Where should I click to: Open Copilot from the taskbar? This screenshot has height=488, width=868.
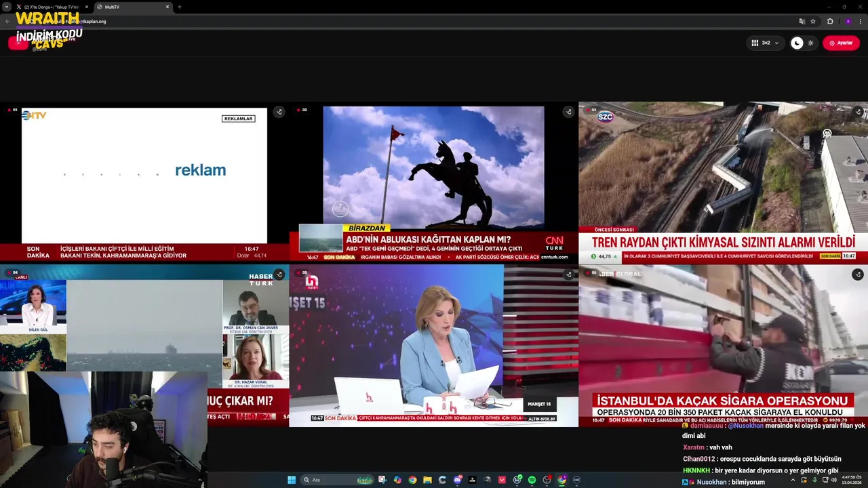(x=397, y=480)
